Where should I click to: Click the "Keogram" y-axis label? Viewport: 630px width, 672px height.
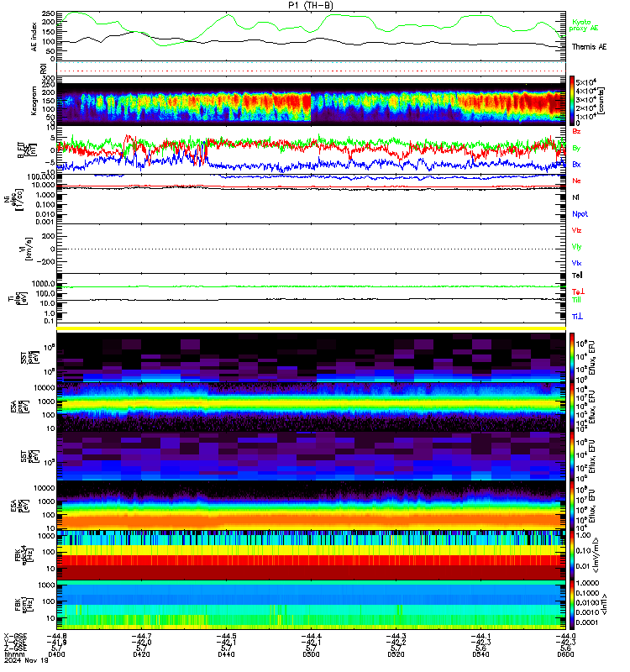tap(34, 101)
